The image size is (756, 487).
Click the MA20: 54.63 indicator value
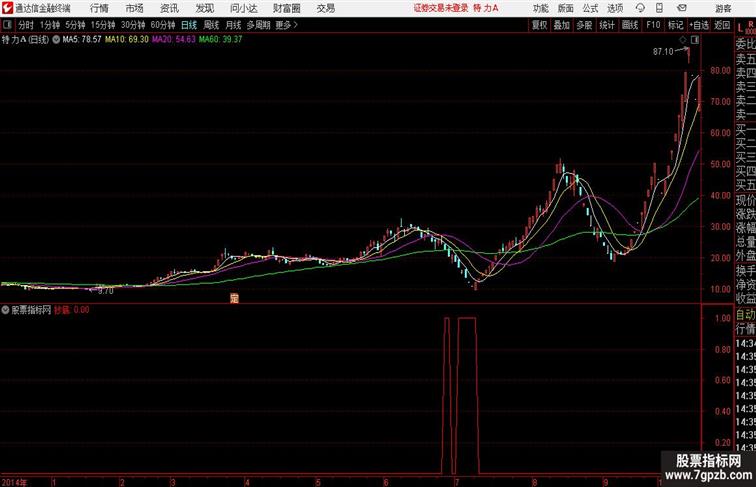click(x=174, y=40)
